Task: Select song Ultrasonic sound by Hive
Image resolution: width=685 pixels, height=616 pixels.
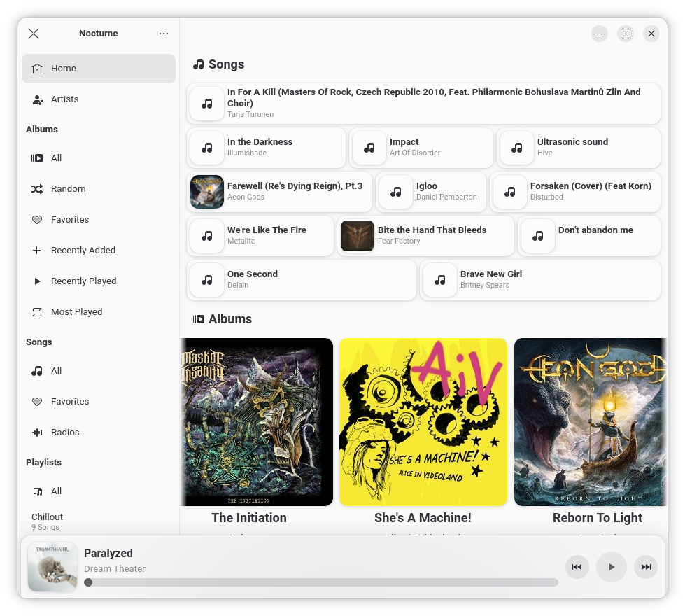Action: [579, 147]
